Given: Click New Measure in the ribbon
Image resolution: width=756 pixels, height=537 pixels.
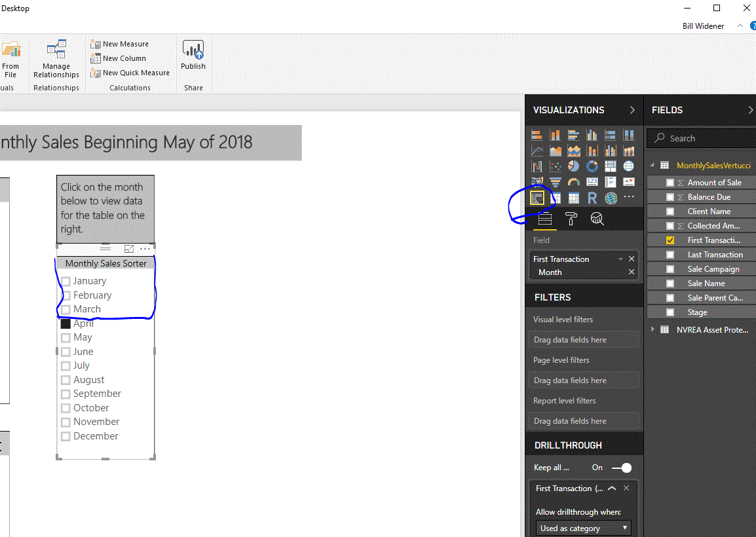Looking at the screenshot, I should (x=120, y=44).
